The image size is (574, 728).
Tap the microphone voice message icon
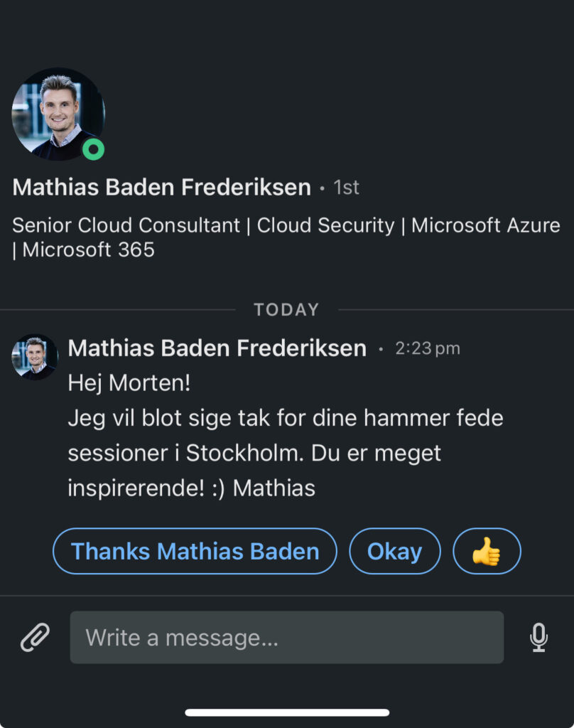point(538,638)
